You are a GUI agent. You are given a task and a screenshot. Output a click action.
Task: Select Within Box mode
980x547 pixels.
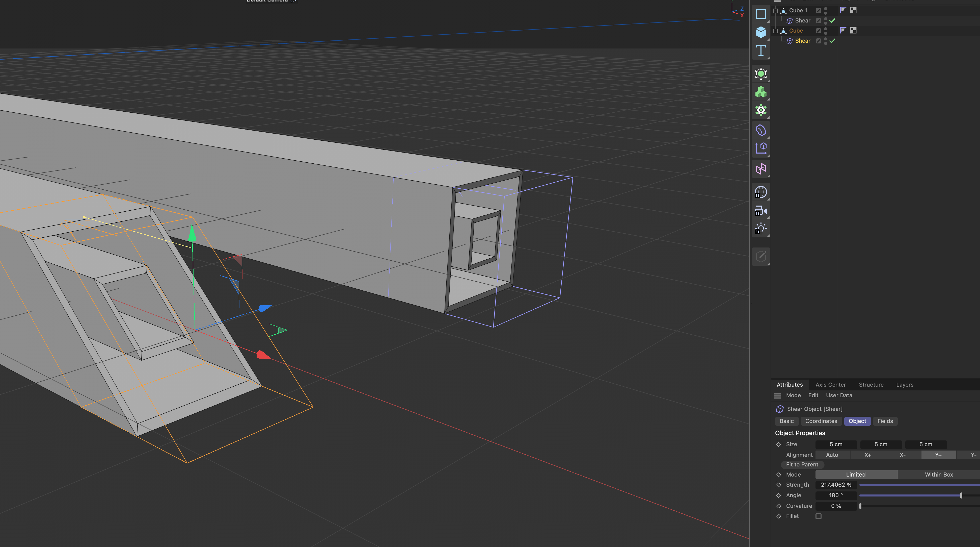939,475
